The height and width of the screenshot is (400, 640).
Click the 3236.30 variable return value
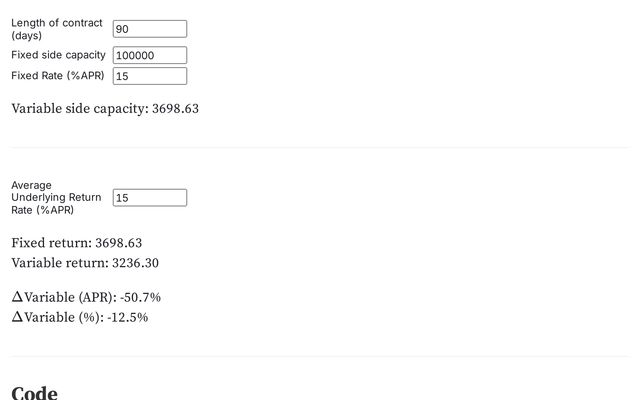[x=135, y=263]
